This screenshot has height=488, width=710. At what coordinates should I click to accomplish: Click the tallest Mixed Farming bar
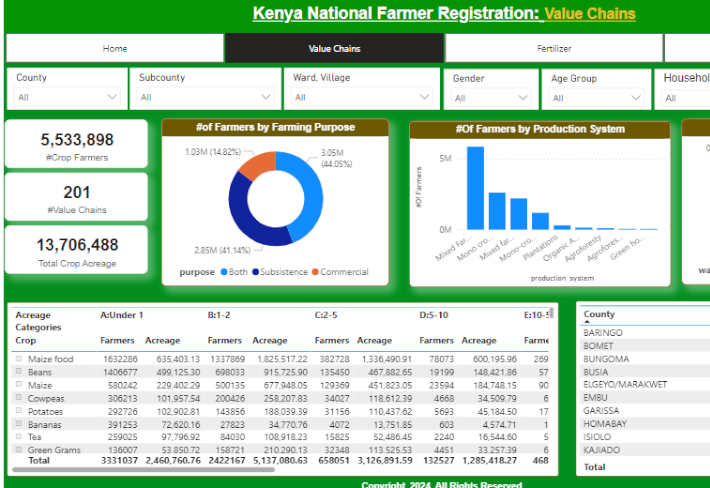point(475,188)
